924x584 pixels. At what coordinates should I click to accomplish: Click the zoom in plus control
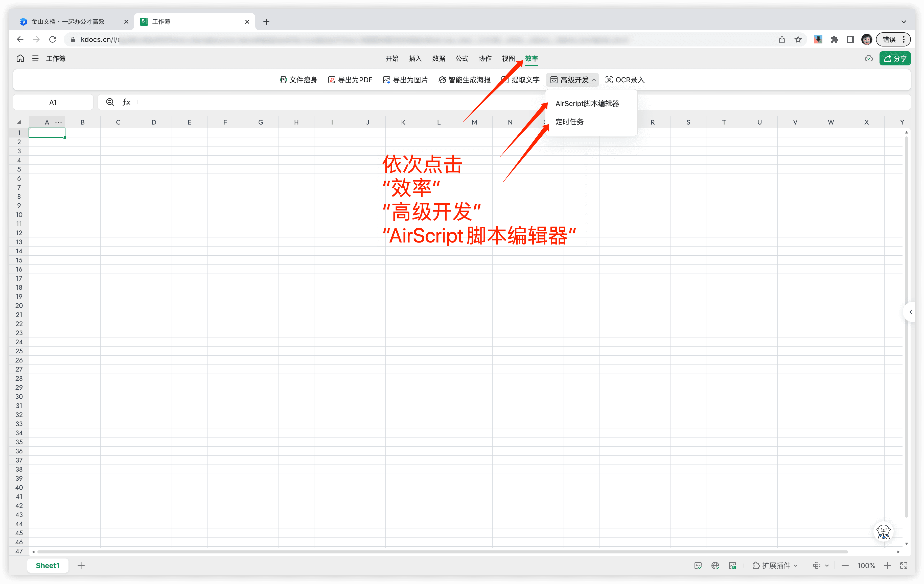(x=887, y=566)
